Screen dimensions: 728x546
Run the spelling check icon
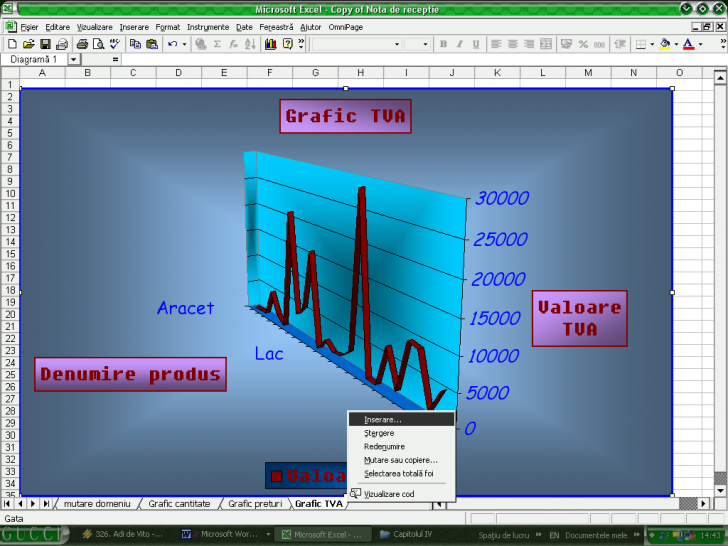[x=115, y=44]
